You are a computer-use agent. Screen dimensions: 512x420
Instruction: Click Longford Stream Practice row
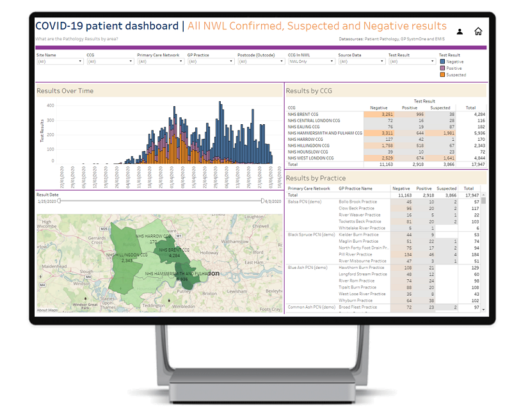tap(409, 274)
